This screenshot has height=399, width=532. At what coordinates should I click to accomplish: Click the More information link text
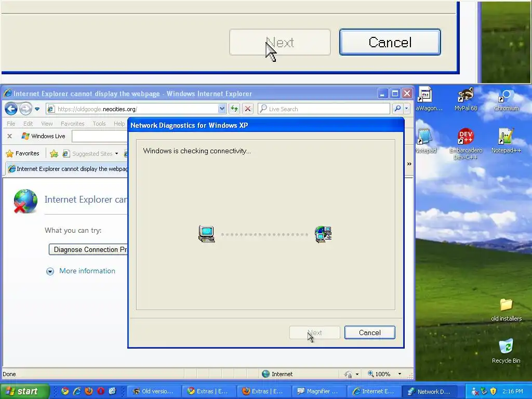coord(87,271)
